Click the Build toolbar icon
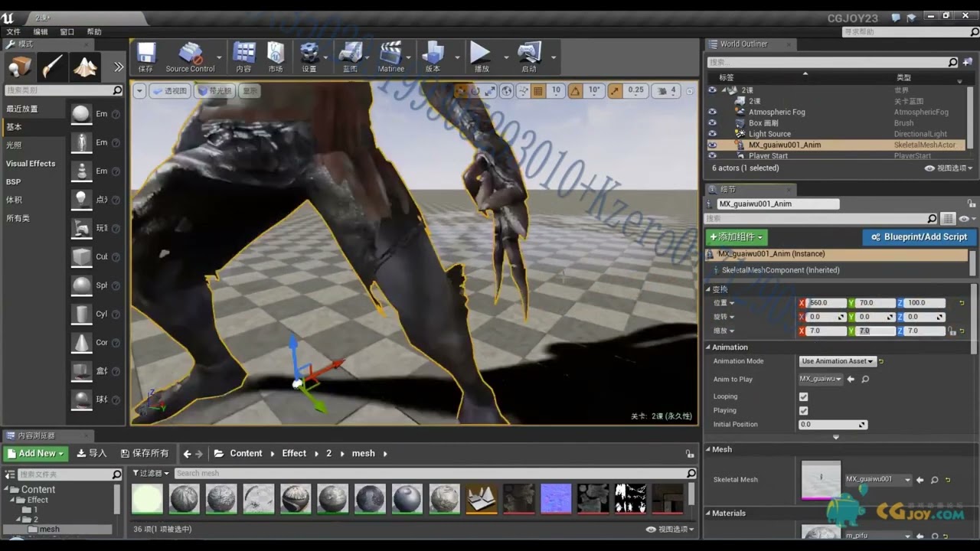This screenshot has width=980, height=551. [433, 55]
